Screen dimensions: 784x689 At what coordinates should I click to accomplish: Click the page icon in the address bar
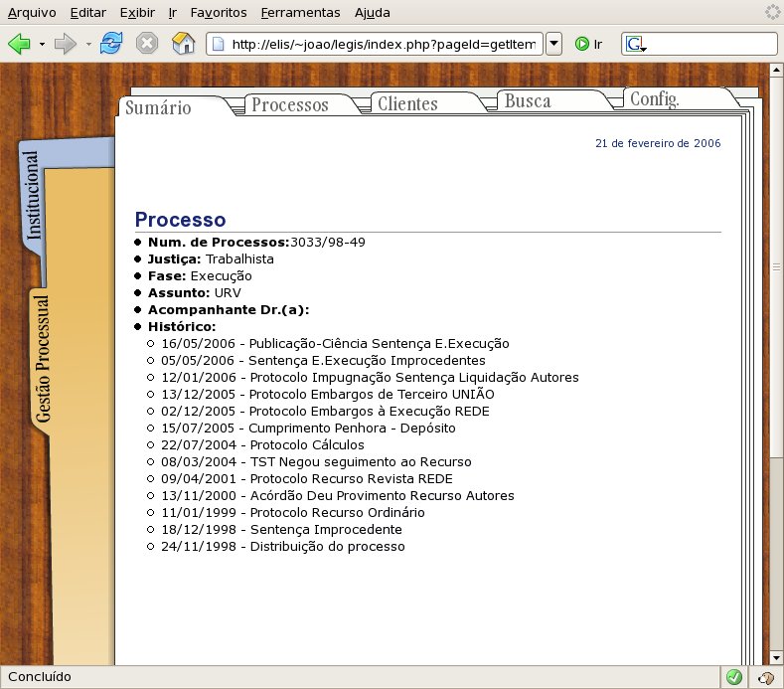click(x=219, y=45)
